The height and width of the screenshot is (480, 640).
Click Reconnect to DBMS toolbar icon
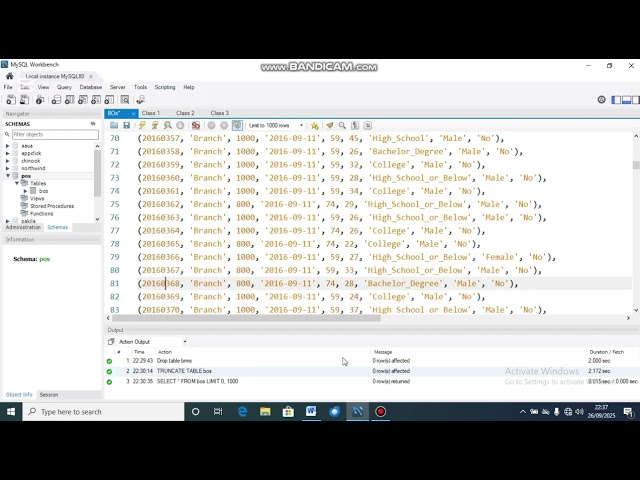pos(140,100)
